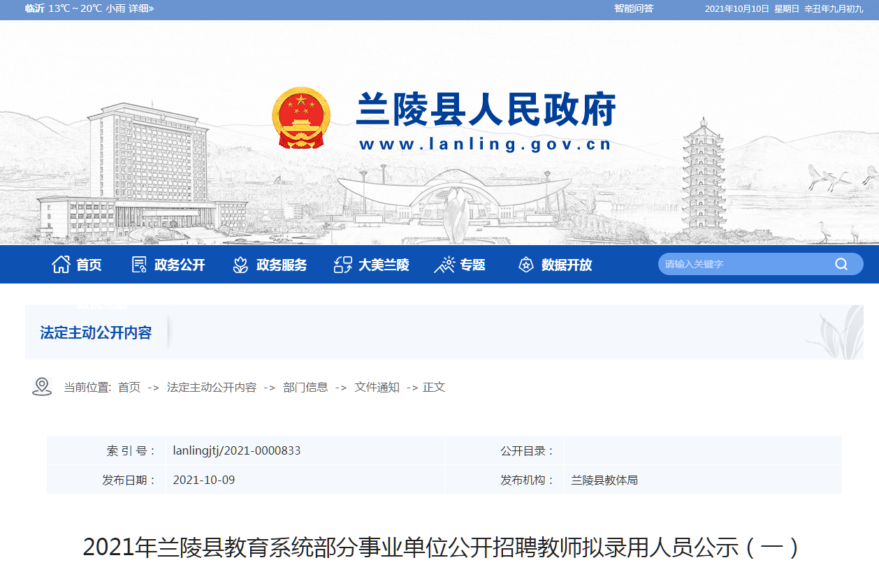
Task: Click the 数据开放 hexagon icon
Action: tap(526, 265)
